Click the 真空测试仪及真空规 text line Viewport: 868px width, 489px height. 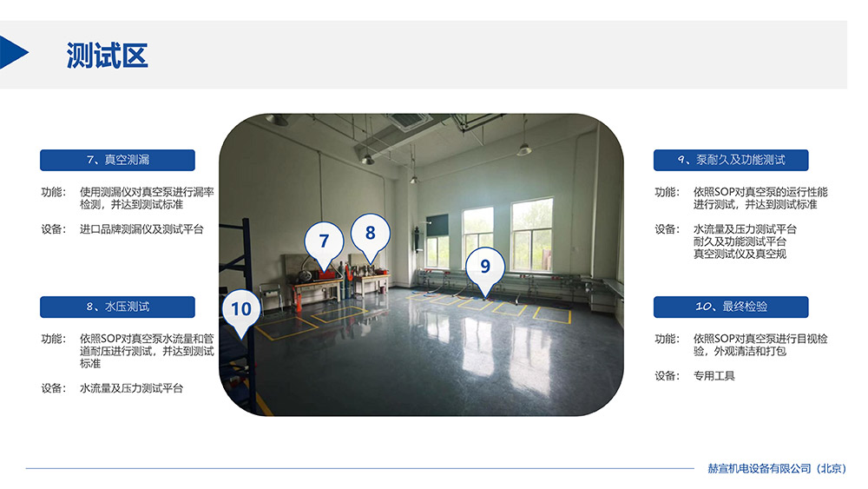[740, 254]
